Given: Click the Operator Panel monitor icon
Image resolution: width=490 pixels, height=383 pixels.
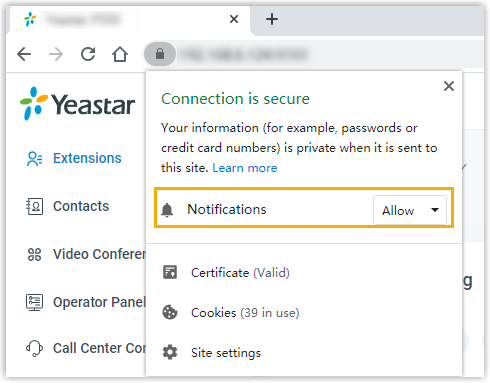Looking at the screenshot, I should point(34,302).
